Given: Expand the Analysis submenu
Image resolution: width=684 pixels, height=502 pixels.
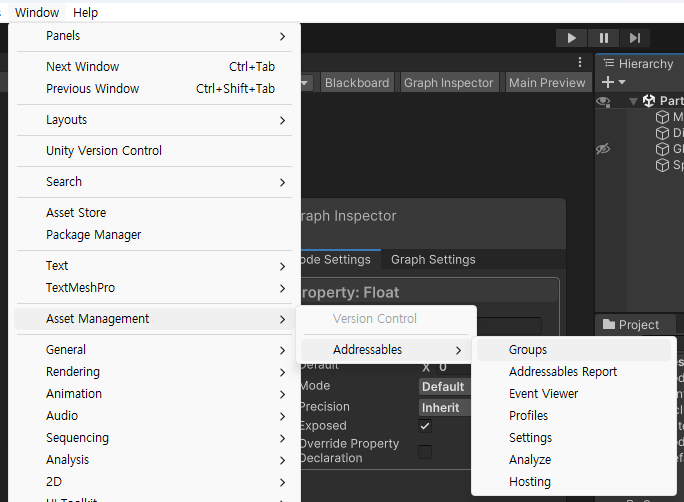Looking at the screenshot, I should coord(154,460).
